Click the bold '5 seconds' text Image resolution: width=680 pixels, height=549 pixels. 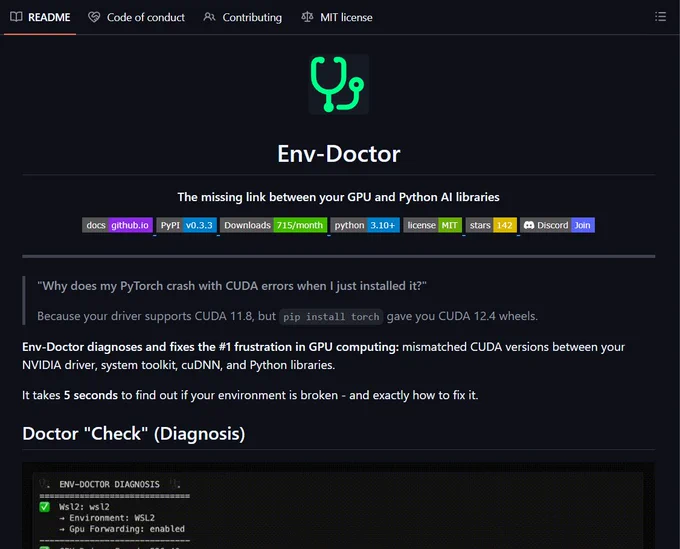(91, 395)
